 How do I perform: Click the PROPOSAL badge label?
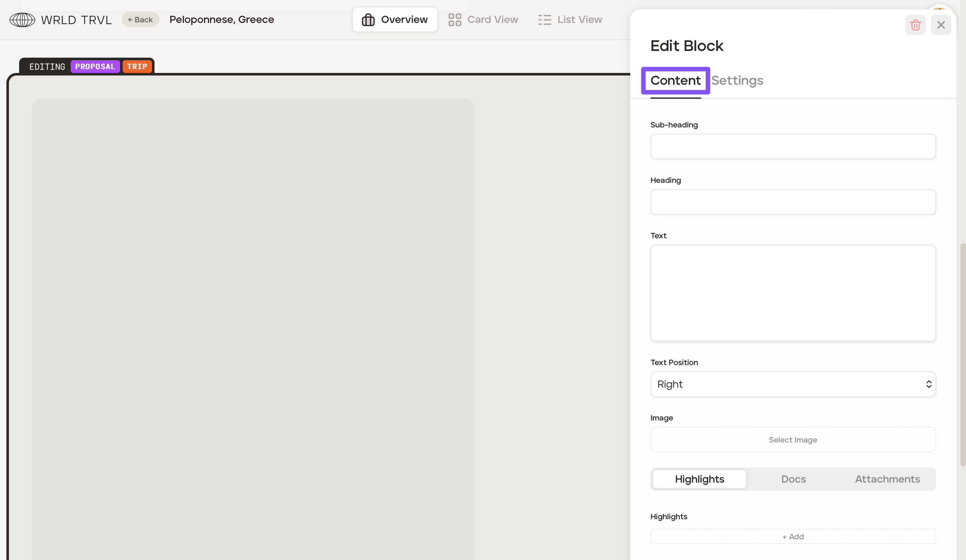coord(95,66)
